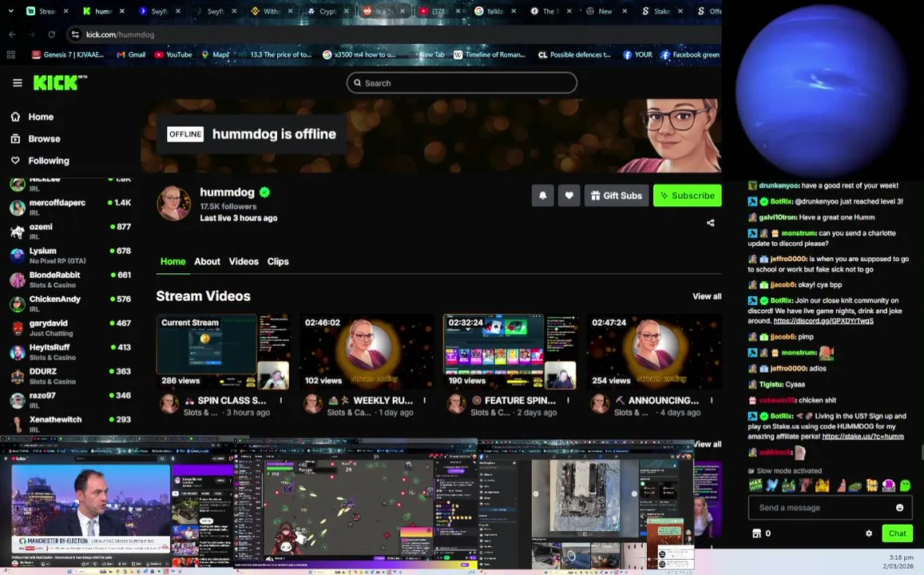This screenshot has width=924, height=575.
Task: Open options menu for ANNOUNCING video
Action: tap(712, 401)
